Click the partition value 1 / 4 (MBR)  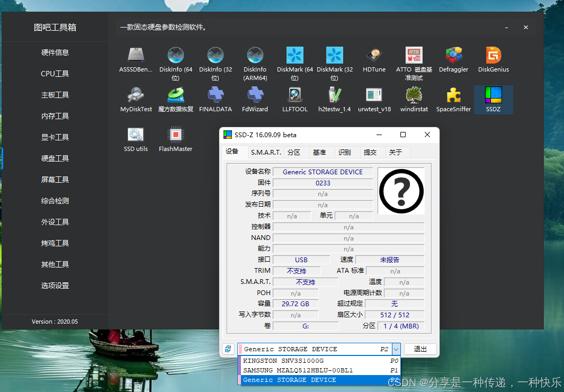(x=401, y=326)
